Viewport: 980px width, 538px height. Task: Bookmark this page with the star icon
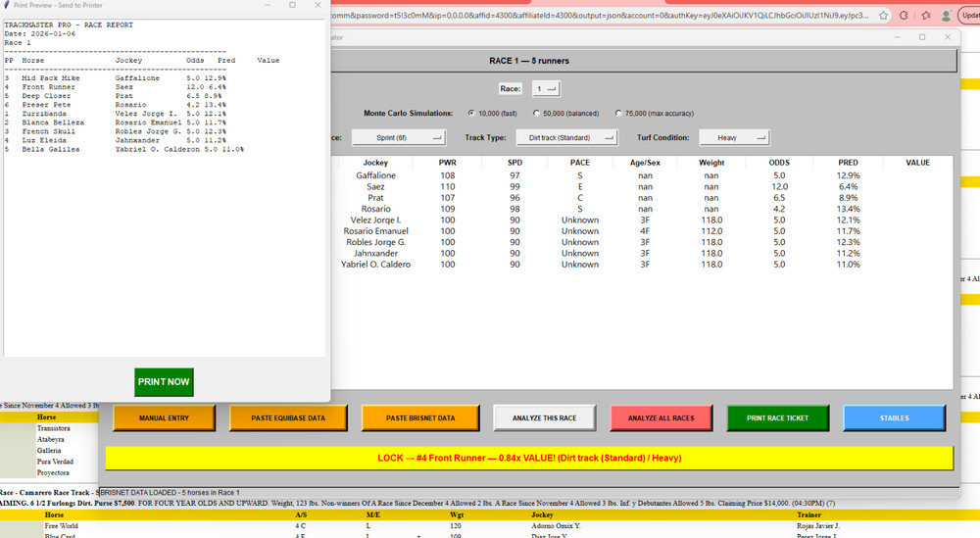tap(883, 16)
